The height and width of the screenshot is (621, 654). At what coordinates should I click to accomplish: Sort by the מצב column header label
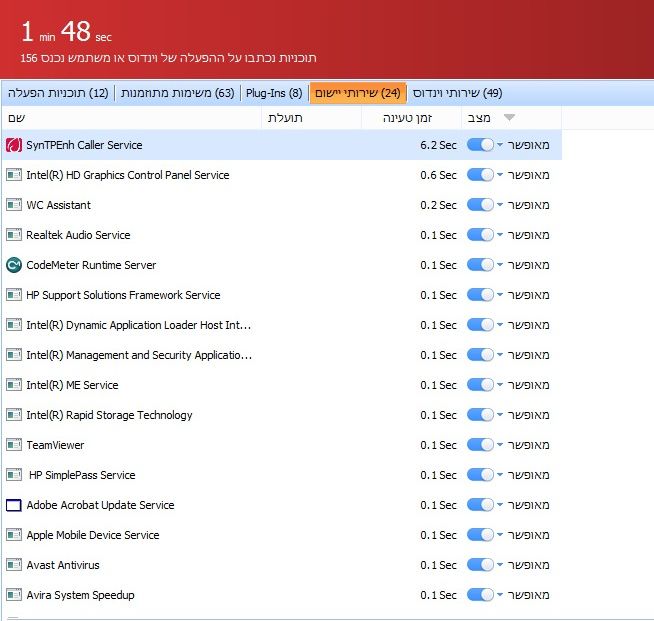click(x=479, y=118)
